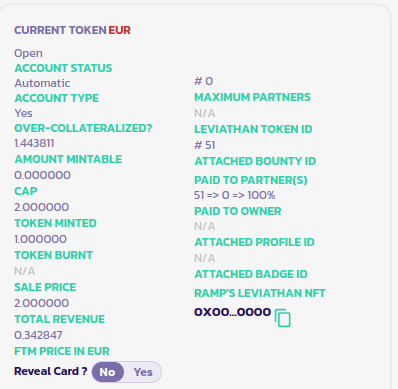Click the LEVIATHAN TOKEN ID label
The image size is (398, 389).
[253, 129]
